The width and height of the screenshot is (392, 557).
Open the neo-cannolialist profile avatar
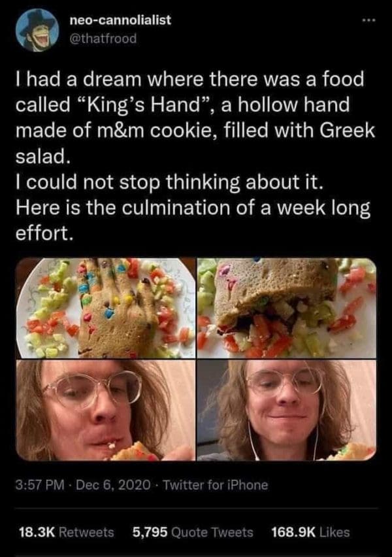point(37,30)
